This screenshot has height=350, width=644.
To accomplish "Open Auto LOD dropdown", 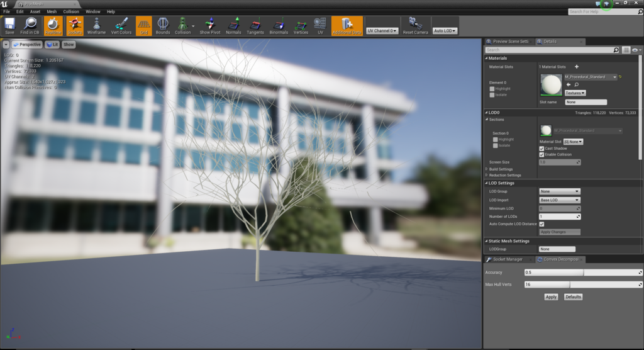I will click(x=445, y=31).
